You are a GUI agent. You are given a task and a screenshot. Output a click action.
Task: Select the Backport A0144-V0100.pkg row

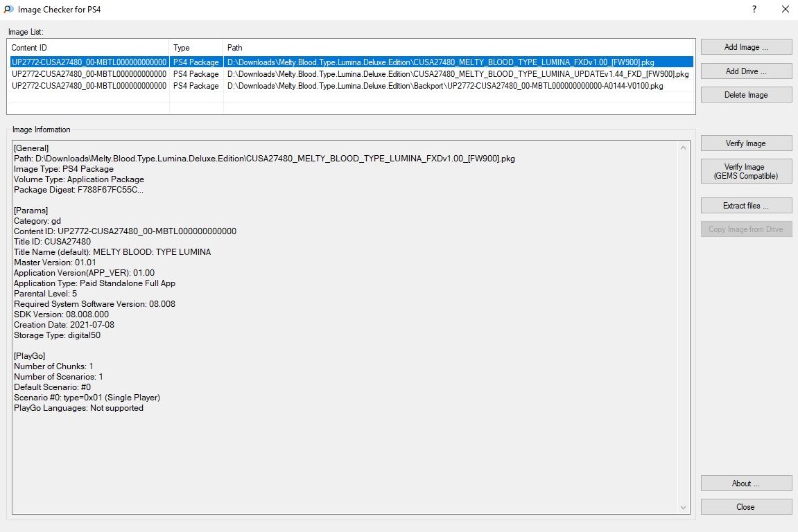click(352, 86)
